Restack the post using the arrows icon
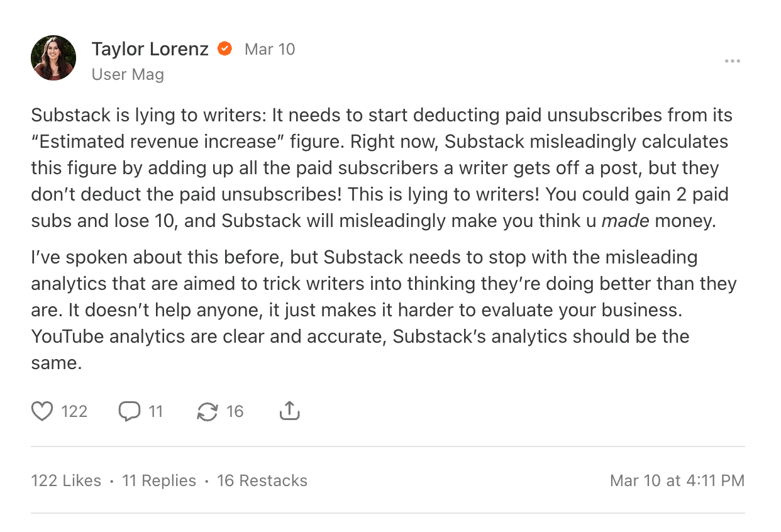 point(207,411)
